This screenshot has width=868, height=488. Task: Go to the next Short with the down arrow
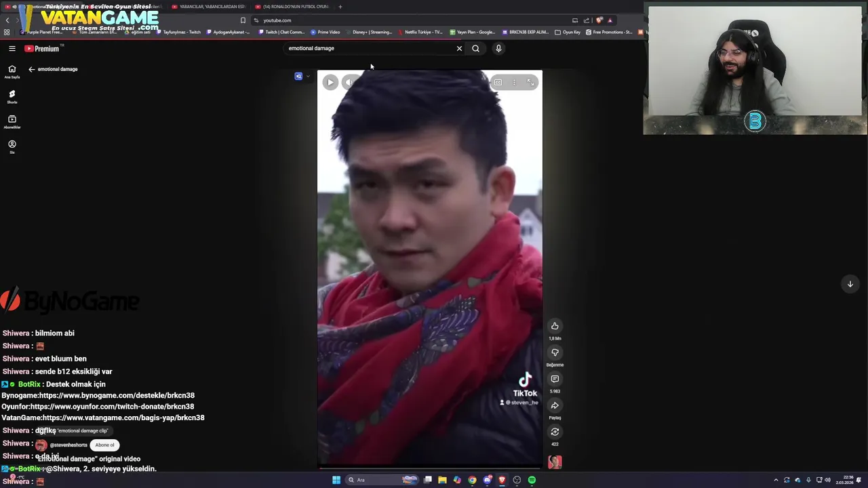[850, 284]
